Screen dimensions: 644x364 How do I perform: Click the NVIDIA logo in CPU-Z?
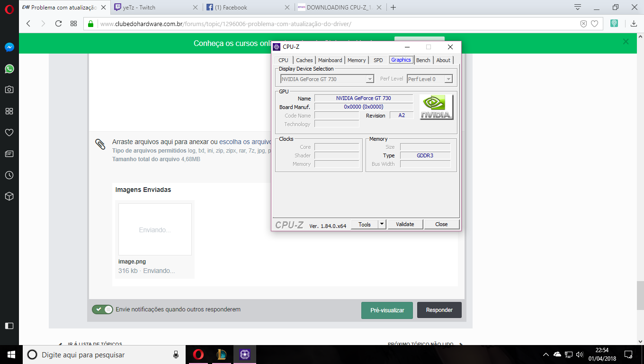436,107
